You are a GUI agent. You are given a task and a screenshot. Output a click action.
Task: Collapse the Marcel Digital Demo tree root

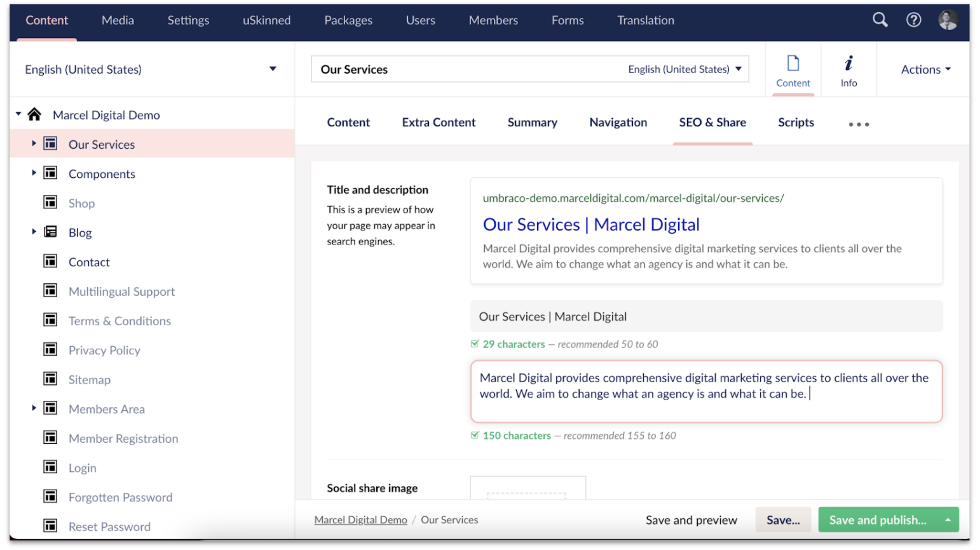pyautogui.click(x=18, y=114)
